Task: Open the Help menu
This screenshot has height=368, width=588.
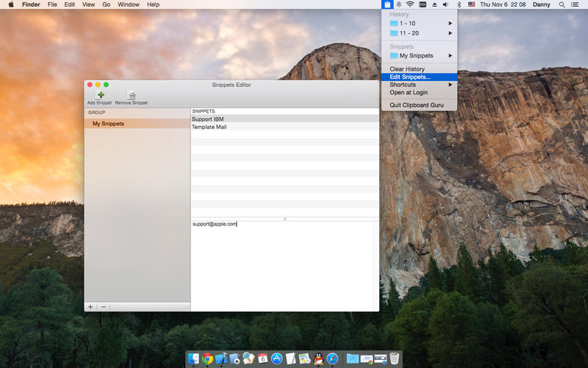Action: [x=153, y=4]
